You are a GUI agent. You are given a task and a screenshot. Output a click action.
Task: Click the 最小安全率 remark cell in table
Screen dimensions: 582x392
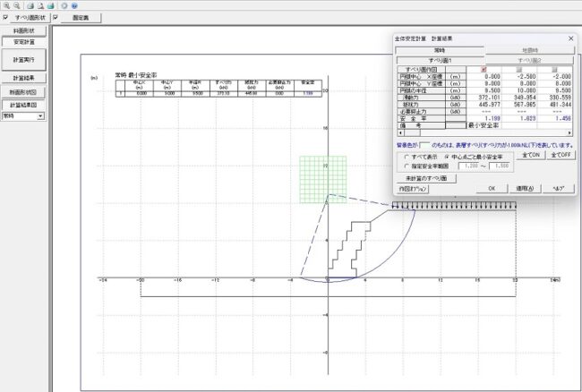[484, 125]
